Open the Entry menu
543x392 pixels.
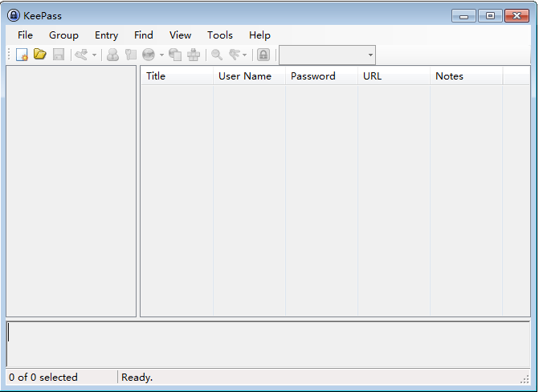click(x=106, y=35)
